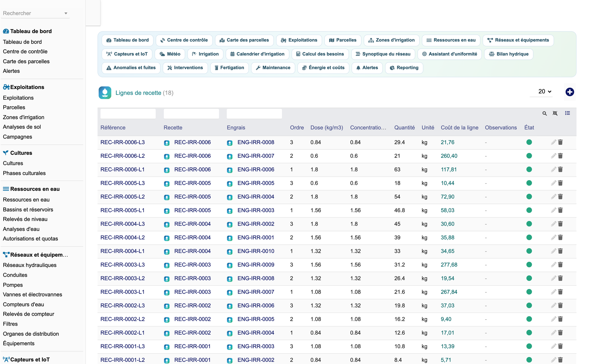
Task: Delete row REC-IRR-0005-L1 with trash icon
Action: click(x=560, y=210)
